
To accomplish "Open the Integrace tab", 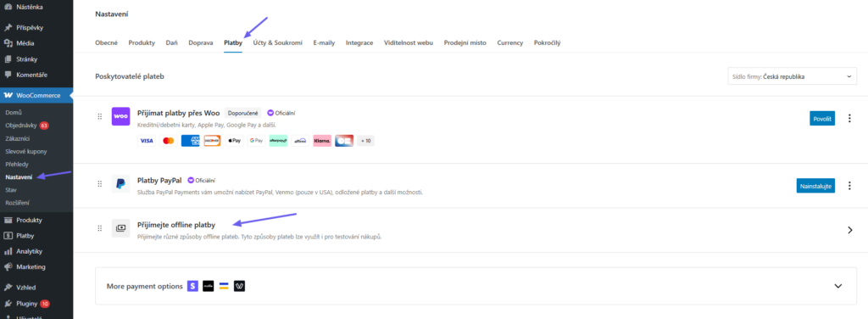I will [359, 42].
